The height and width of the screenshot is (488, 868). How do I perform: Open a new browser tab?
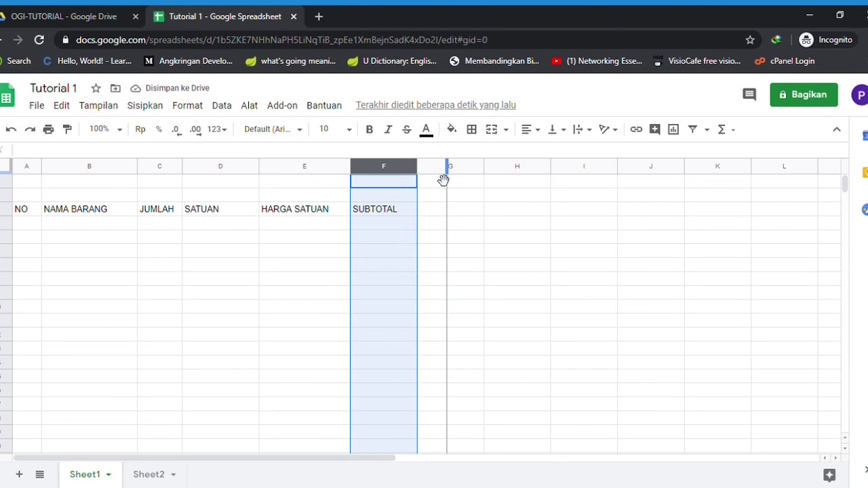click(x=319, y=16)
